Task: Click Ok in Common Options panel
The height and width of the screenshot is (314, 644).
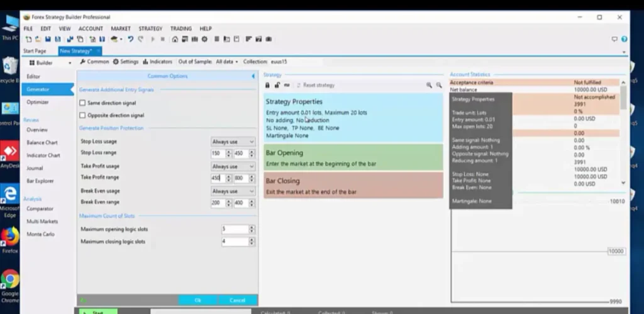Action: click(198, 300)
